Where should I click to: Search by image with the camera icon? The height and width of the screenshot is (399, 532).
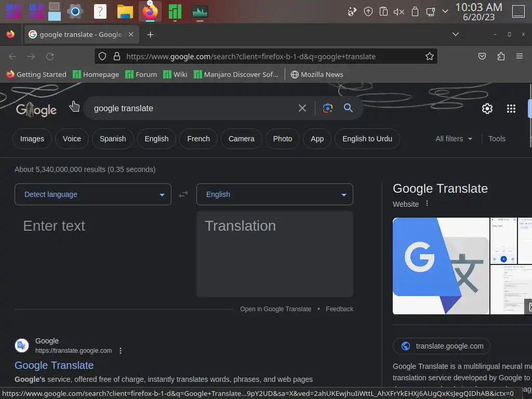[x=327, y=108]
